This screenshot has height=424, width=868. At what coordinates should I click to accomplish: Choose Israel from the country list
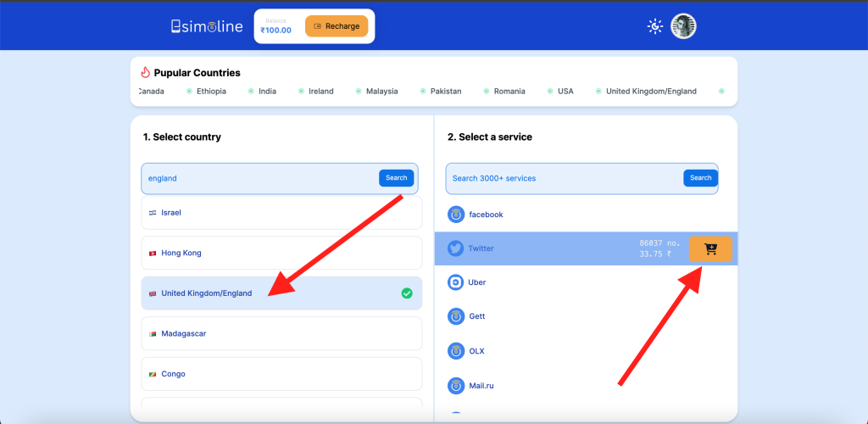point(281,213)
